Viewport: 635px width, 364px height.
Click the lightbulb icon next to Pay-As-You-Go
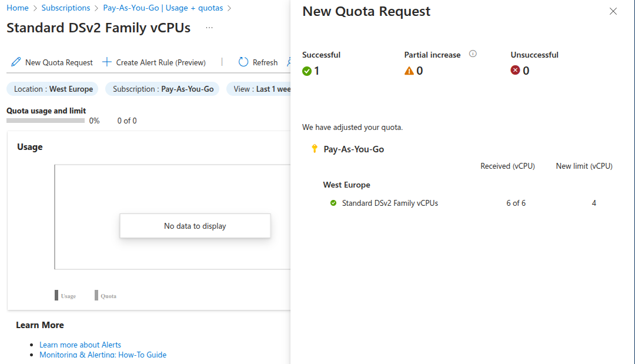tap(315, 149)
